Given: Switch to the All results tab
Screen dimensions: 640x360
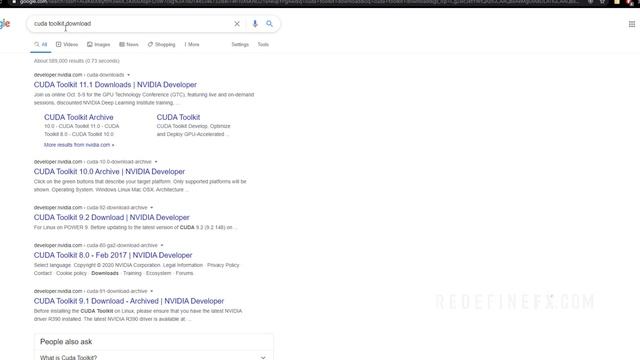Looking at the screenshot, I should pyautogui.click(x=41, y=44).
